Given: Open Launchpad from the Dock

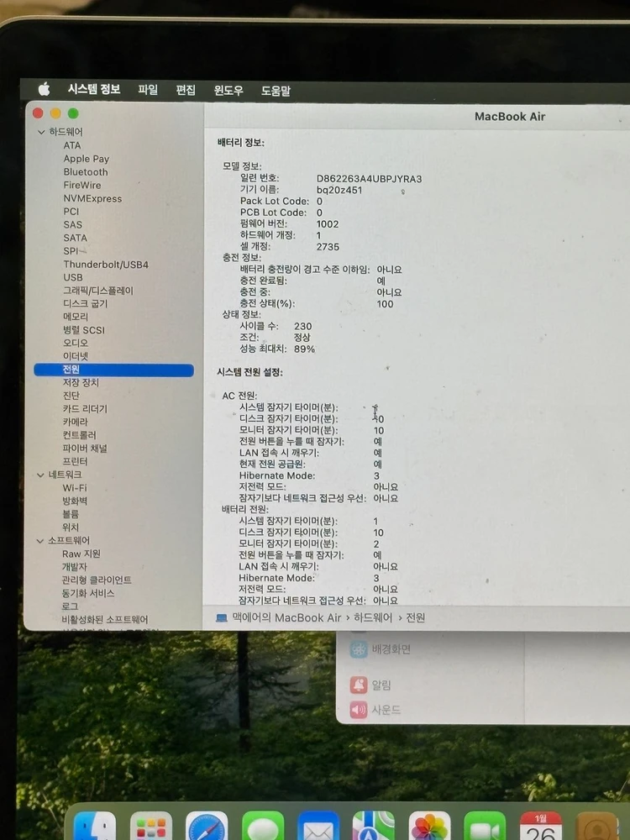Looking at the screenshot, I should (151, 827).
